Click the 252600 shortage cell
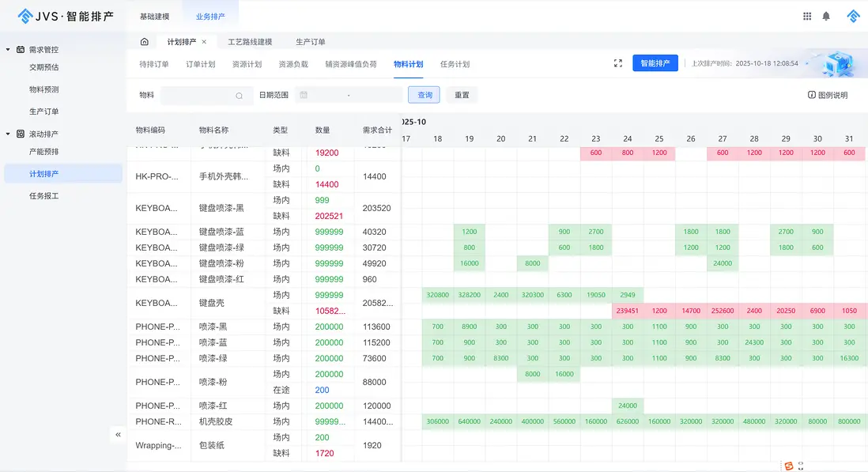The width and height of the screenshot is (868, 472). click(723, 311)
